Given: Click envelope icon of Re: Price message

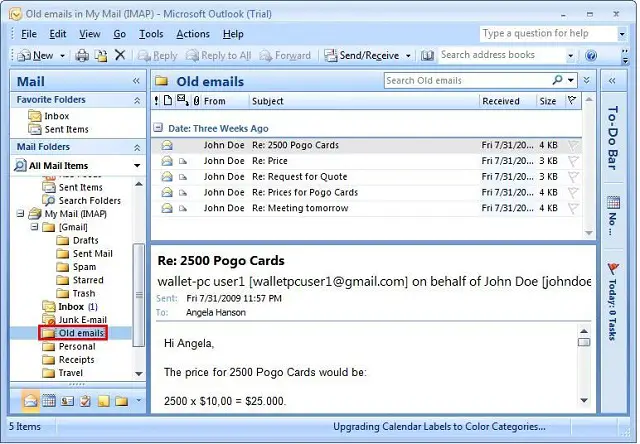Looking at the screenshot, I should coord(167,161).
